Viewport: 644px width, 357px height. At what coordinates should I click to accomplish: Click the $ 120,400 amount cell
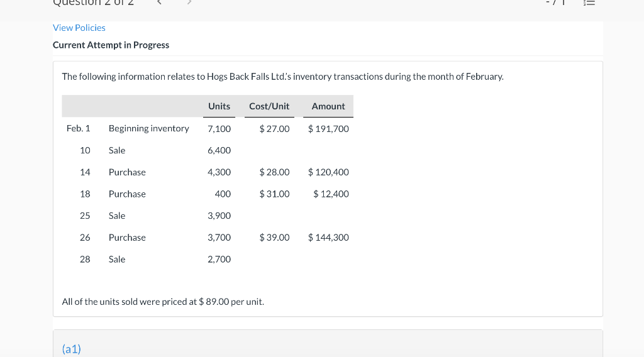[328, 172]
